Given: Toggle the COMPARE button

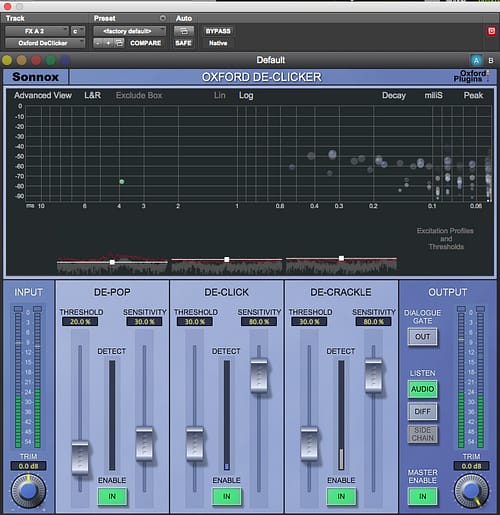Looking at the screenshot, I should [145, 43].
